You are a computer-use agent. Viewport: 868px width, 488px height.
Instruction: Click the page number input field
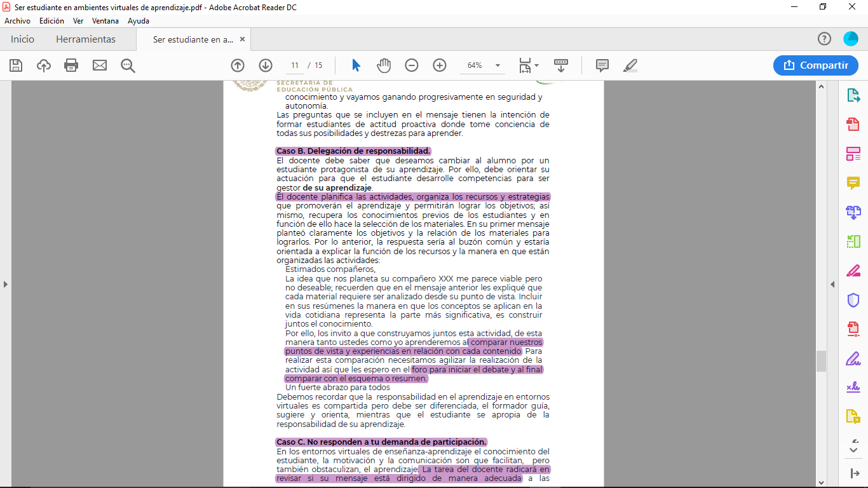point(295,65)
